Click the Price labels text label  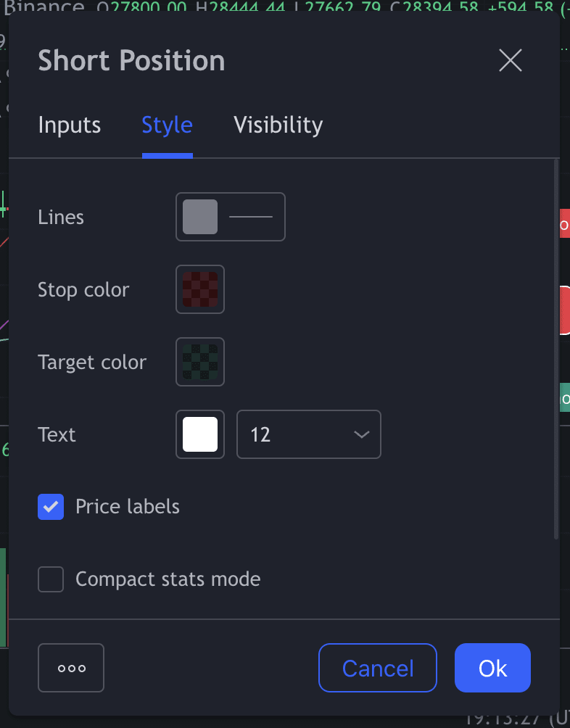128,507
